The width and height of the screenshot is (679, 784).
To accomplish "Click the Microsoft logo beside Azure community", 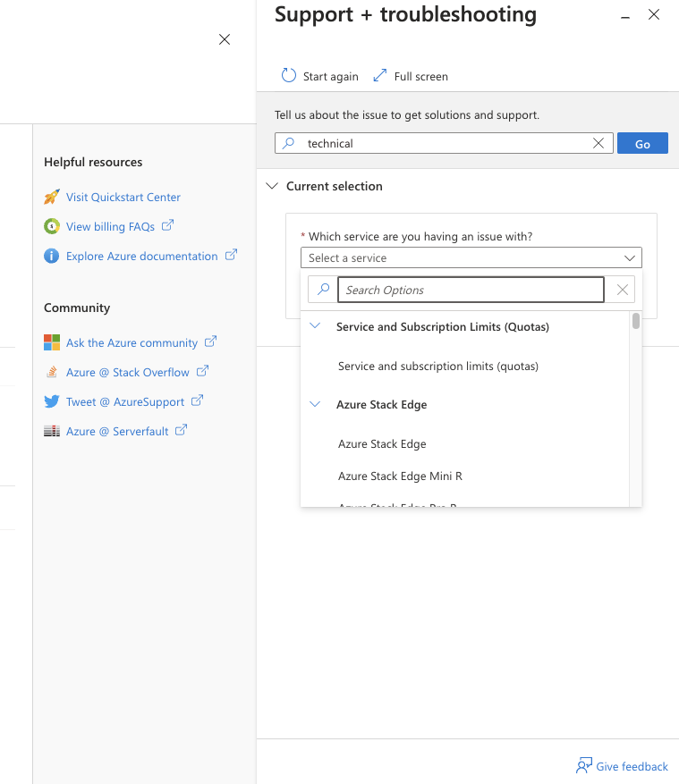I will [x=52, y=342].
